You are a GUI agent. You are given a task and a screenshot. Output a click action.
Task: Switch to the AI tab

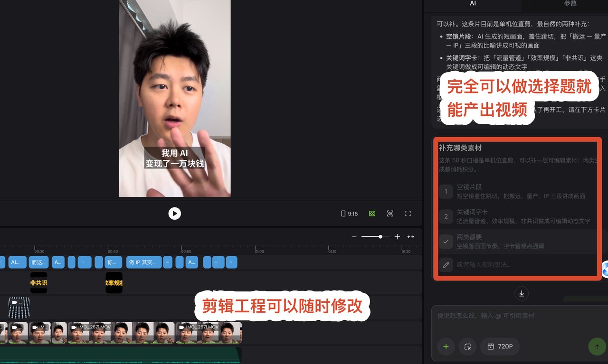pyautogui.click(x=473, y=3)
